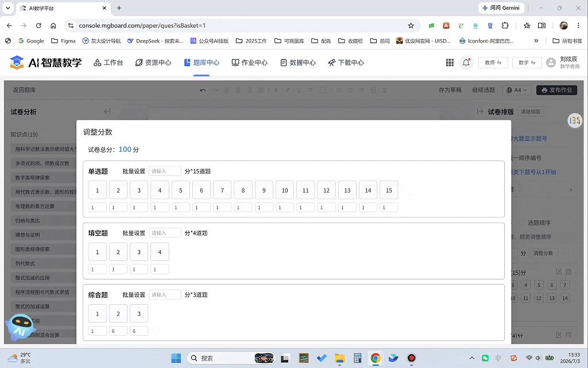Open the 2025工作 bookmark folder

click(252, 41)
